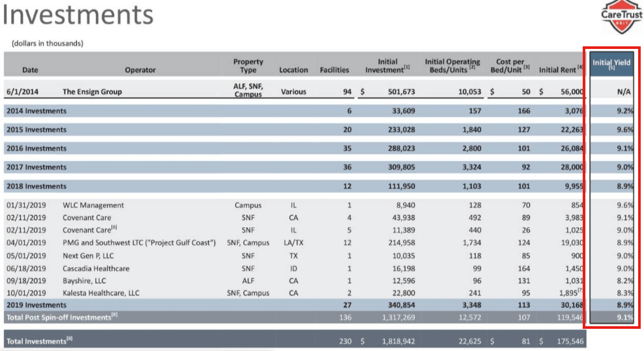Screen dimensions: 644x351
Task: Click the 2019 Investments summary row
Action: pyautogui.click(x=295, y=305)
